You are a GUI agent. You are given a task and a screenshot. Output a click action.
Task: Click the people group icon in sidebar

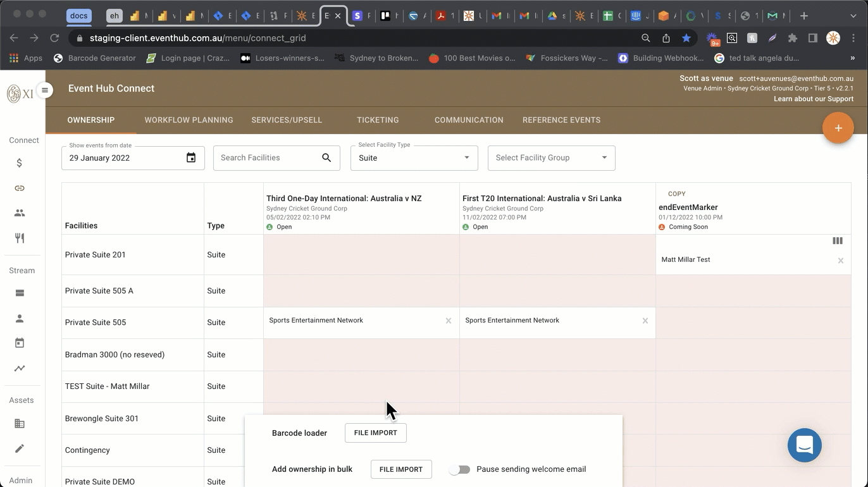(20, 213)
